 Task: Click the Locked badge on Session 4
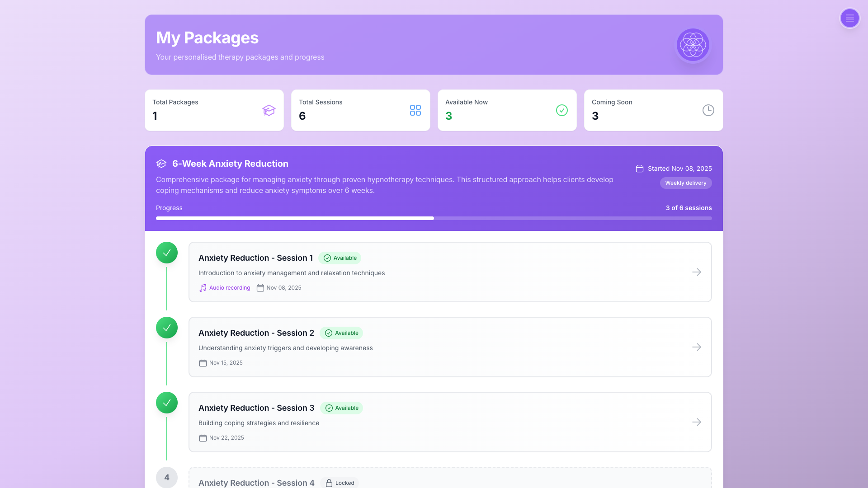pyautogui.click(x=340, y=483)
